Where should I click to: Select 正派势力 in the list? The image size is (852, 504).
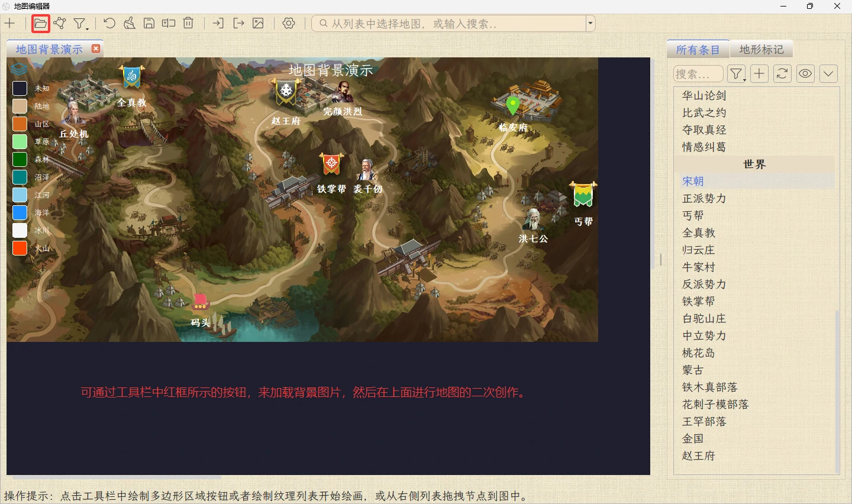(x=754, y=198)
